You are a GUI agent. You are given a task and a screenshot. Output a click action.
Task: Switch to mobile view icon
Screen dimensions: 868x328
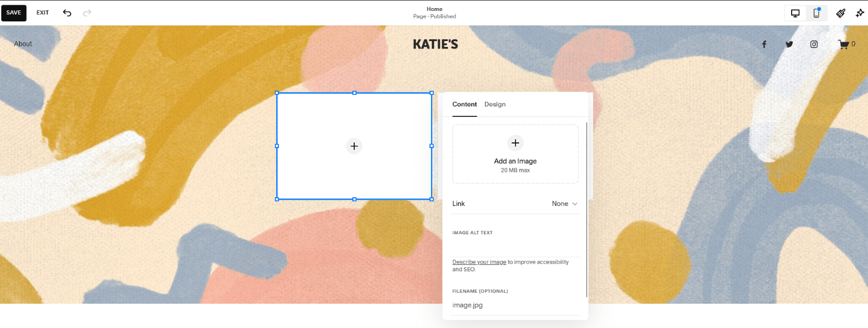pos(816,13)
